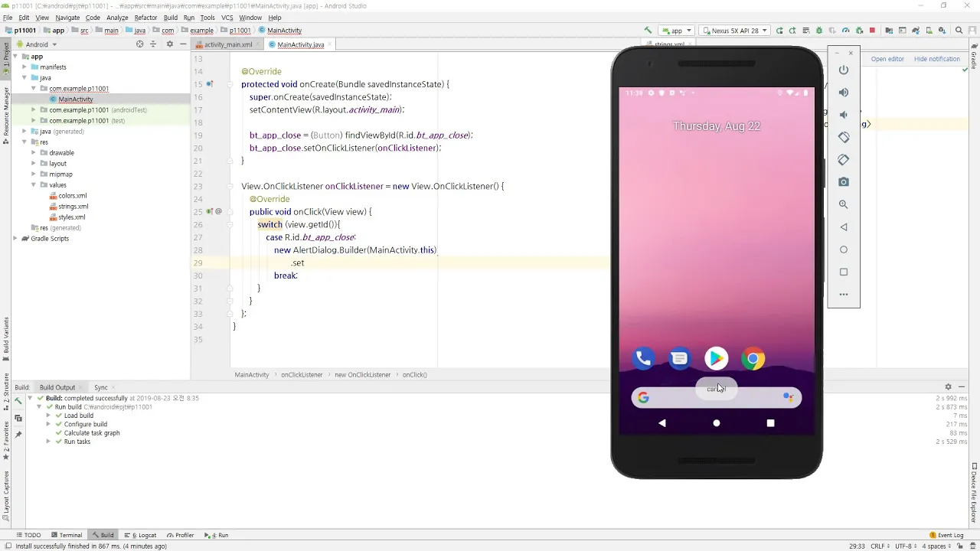Open the AVD Manager icon in toolbar
Screen dimensions: 980x551
pos(929,31)
